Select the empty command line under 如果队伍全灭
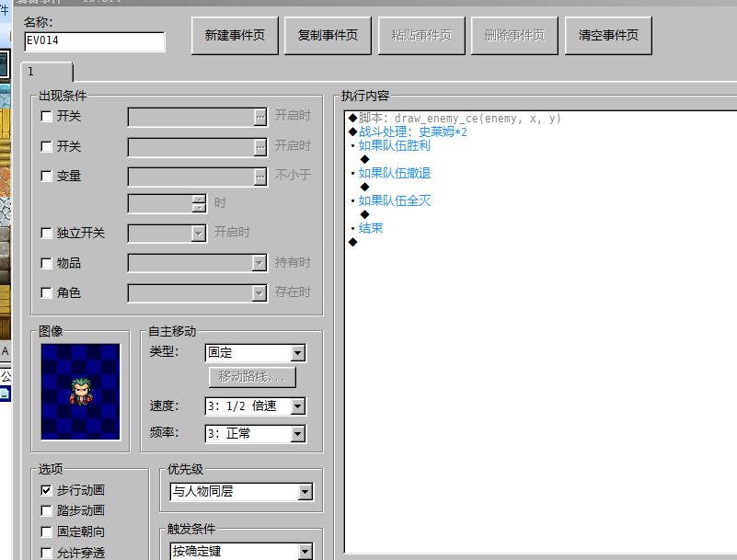This screenshot has width=737, height=560. coord(364,214)
